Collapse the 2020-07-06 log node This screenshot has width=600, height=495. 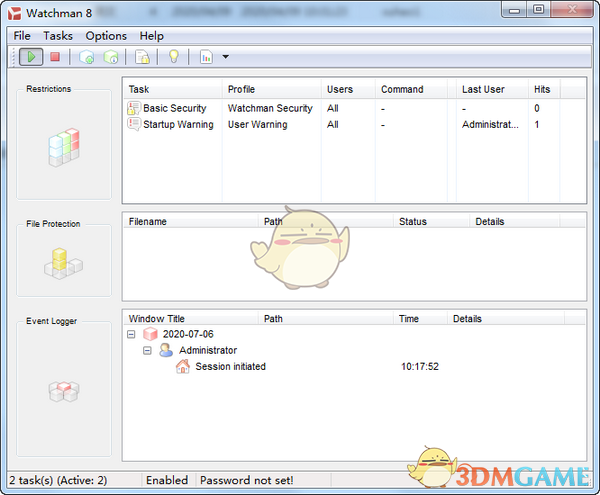(131, 334)
